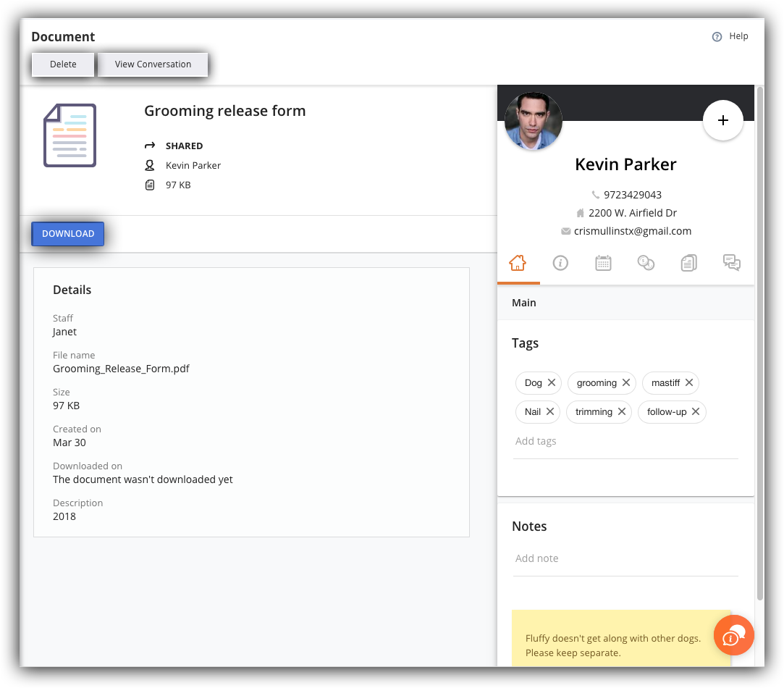Delete the document
This screenshot has width=784, height=688.
click(63, 64)
